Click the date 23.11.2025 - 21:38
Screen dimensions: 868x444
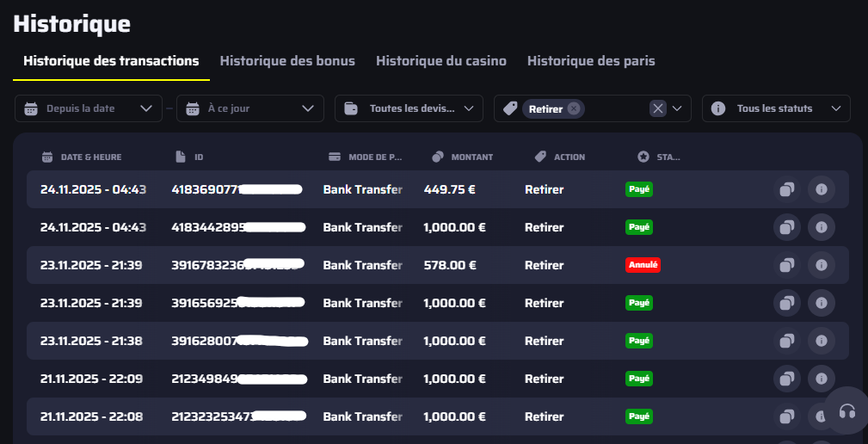tap(91, 341)
